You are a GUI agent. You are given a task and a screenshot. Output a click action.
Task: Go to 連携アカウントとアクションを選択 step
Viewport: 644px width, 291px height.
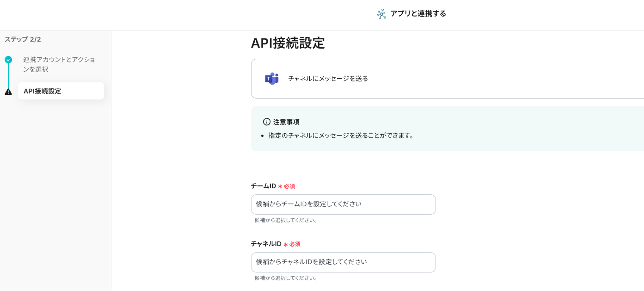pos(59,64)
